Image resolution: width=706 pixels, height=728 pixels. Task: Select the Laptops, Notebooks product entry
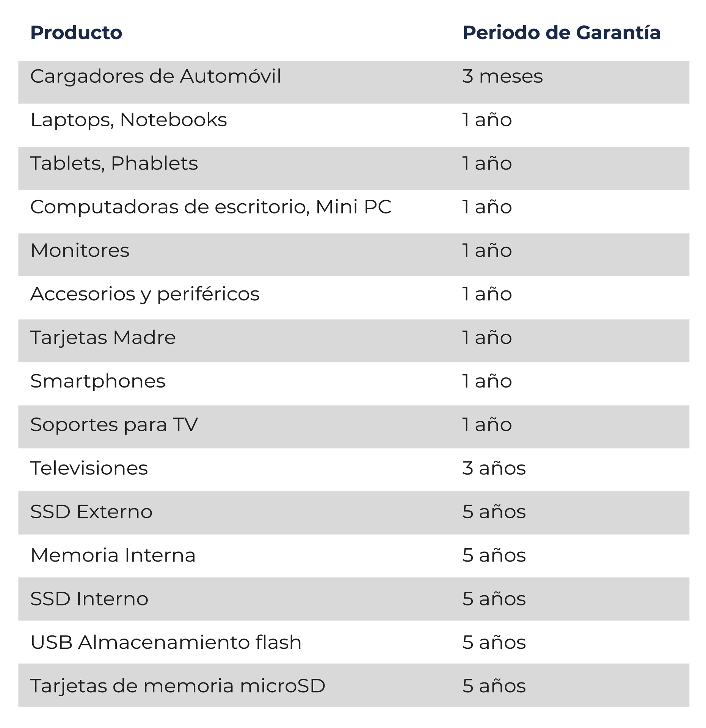pyautogui.click(x=129, y=120)
